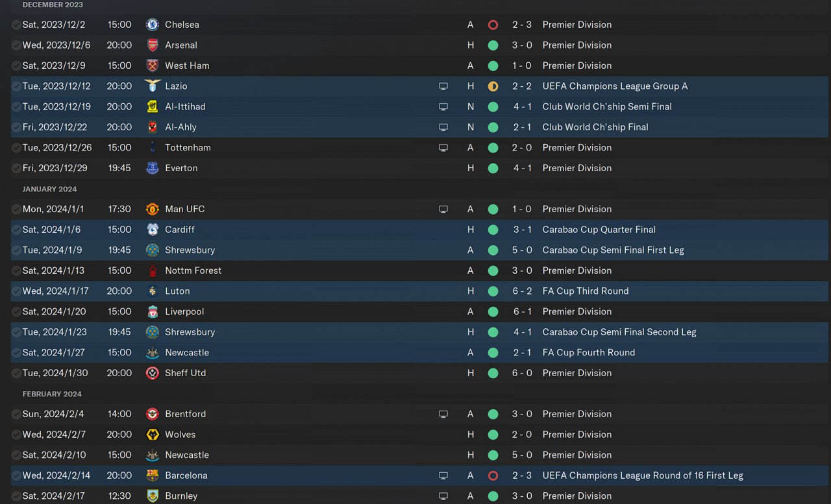
Task: Open the Sheff Utd team name
Action: 185,373
